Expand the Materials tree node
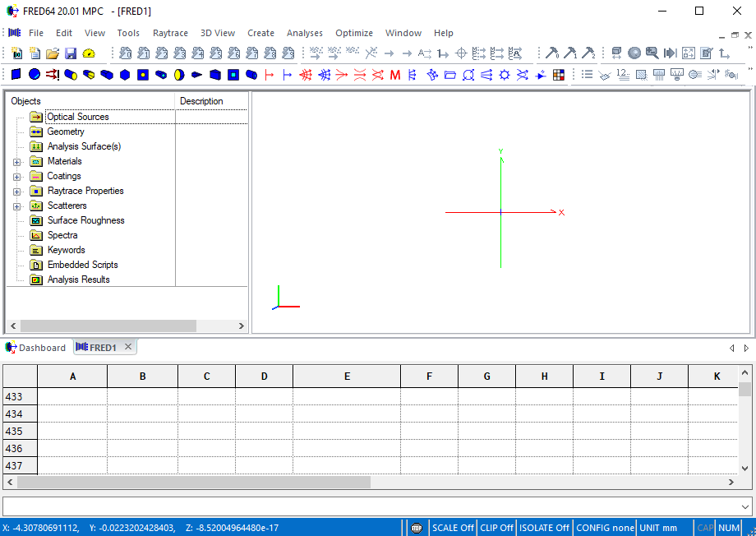Viewport: 756px width, 536px height. (x=16, y=162)
